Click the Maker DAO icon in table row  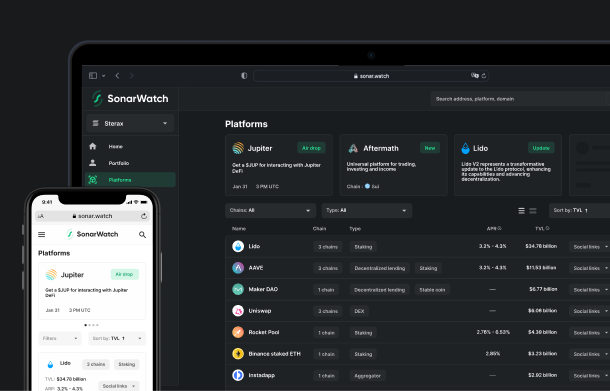pos(238,289)
